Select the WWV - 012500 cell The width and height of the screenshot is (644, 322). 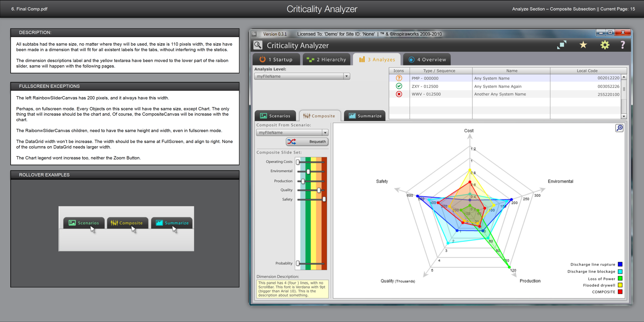(441, 94)
